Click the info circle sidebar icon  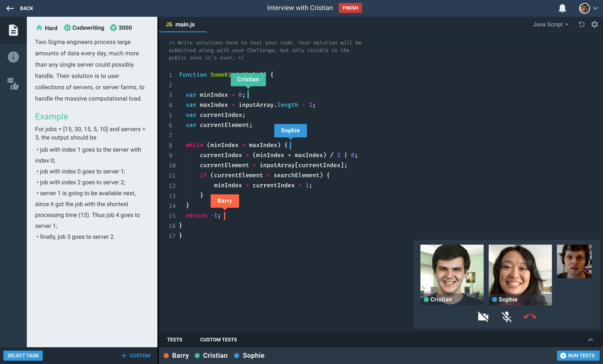[13, 57]
